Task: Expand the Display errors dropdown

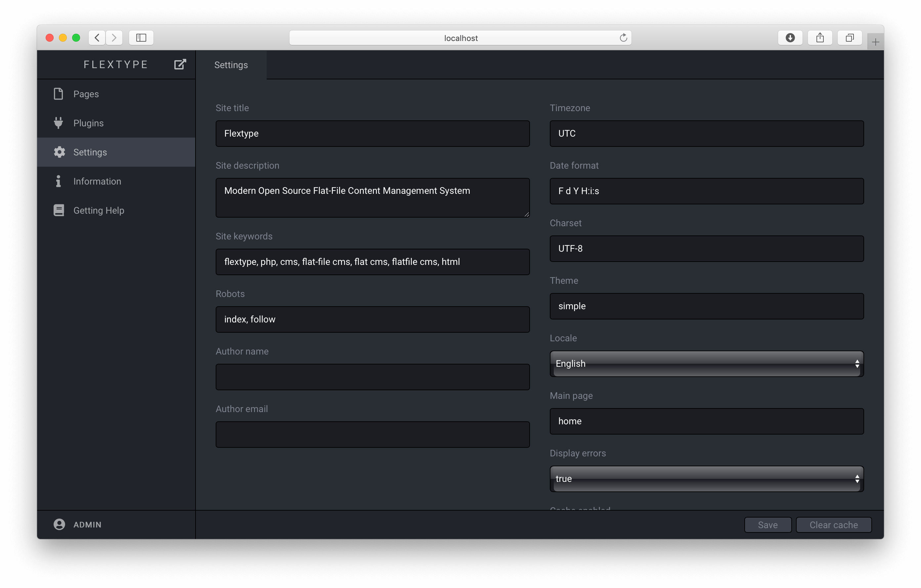Action: tap(706, 479)
